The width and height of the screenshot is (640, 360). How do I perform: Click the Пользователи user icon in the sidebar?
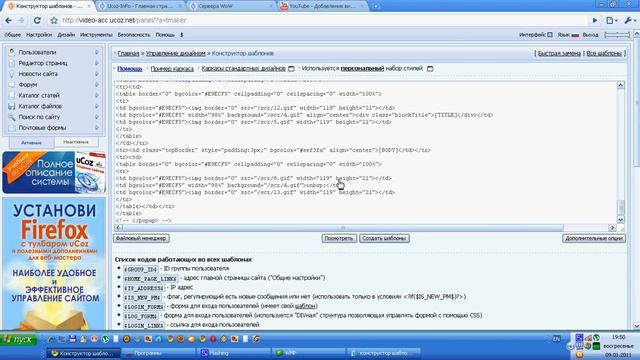[x=11, y=52]
